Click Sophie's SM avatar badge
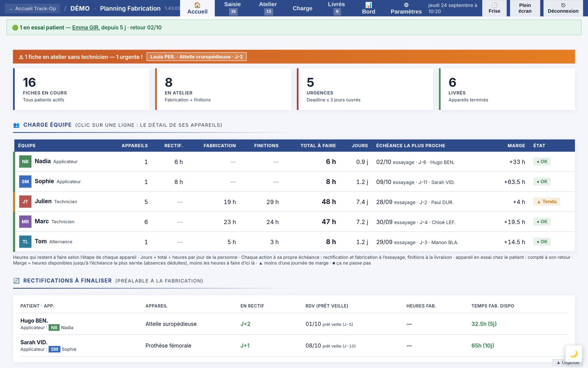Image resolution: width=588 pixels, height=368 pixels. coord(25,181)
